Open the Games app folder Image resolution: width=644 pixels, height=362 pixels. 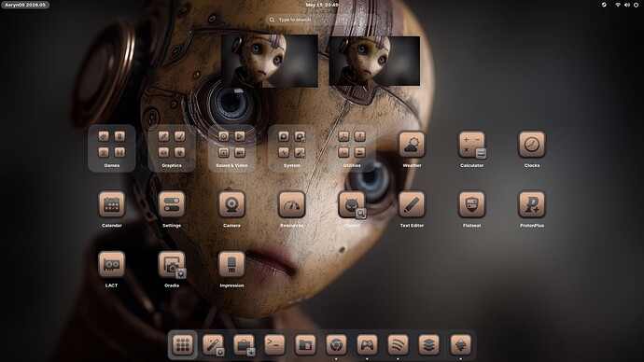[x=112, y=148]
